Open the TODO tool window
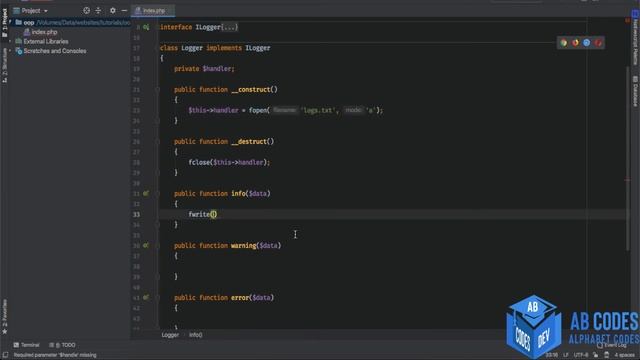 (x=62, y=345)
